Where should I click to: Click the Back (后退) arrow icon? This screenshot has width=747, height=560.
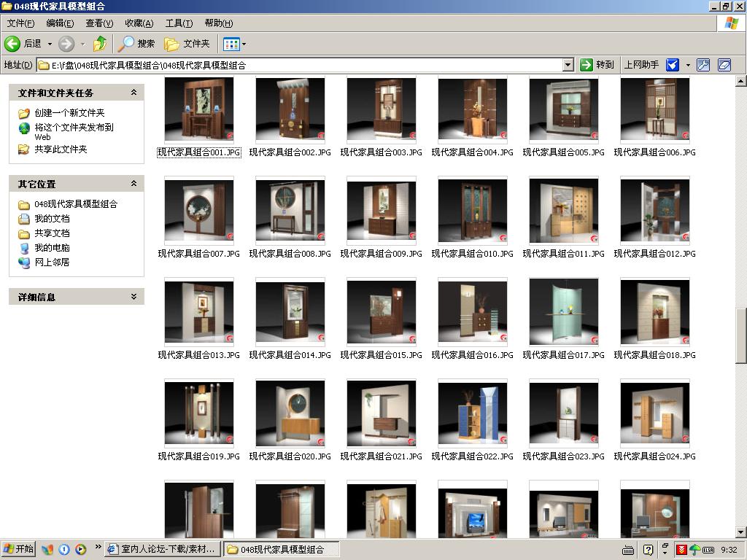12,44
